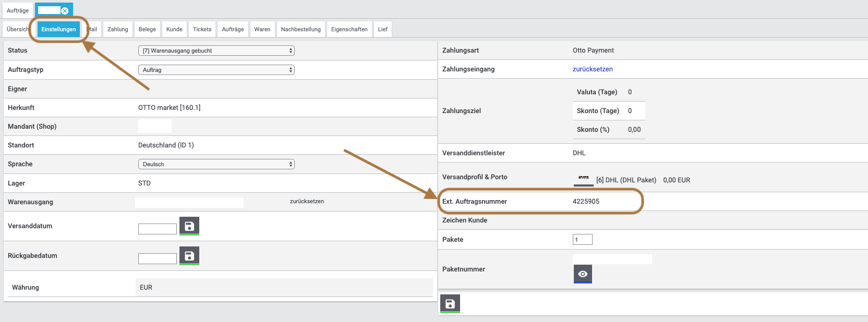Open the Eigenschaften tab
Viewport: 868px width, 322px height.
click(349, 29)
